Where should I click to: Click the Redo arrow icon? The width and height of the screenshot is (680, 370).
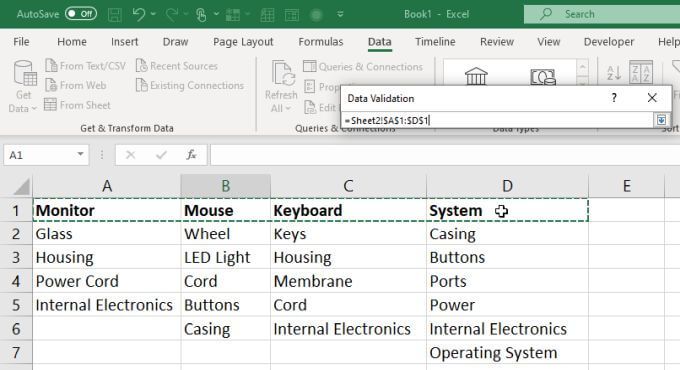[172, 14]
